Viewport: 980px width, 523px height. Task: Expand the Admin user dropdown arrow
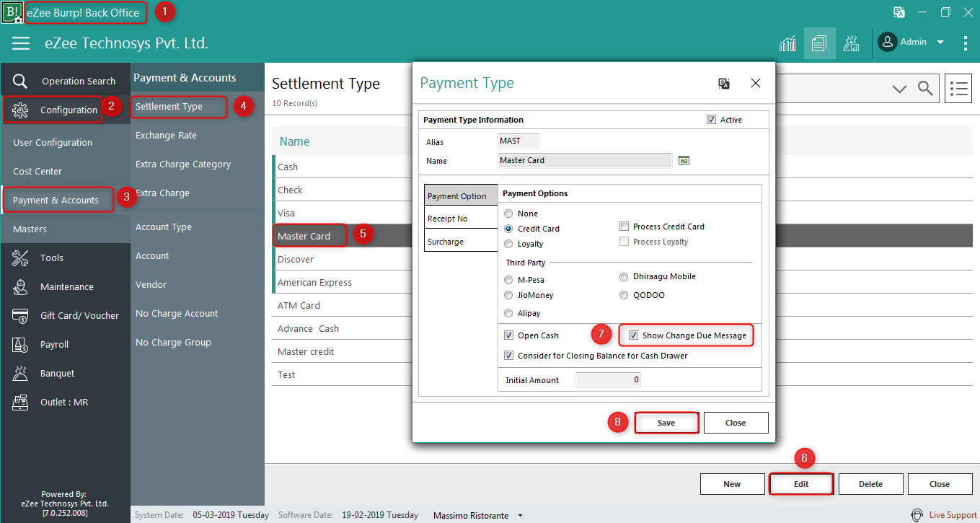[940, 43]
